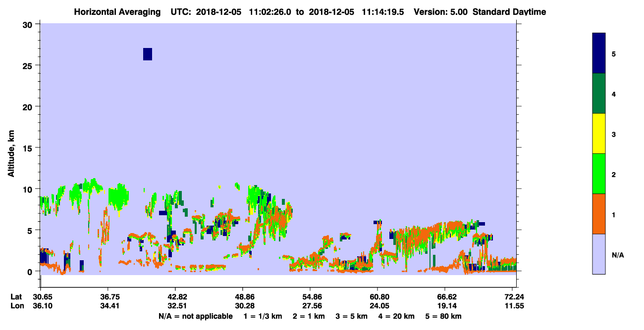
Task: Click the 'Altitude, km' axis label
Action: [10, 152]
